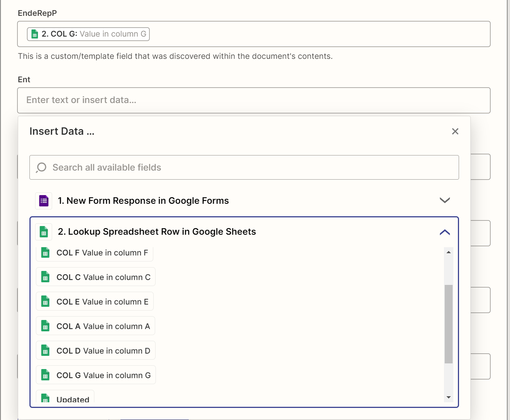Select COL C Value in column C
The image size is (510, 420).
[96, 277]
